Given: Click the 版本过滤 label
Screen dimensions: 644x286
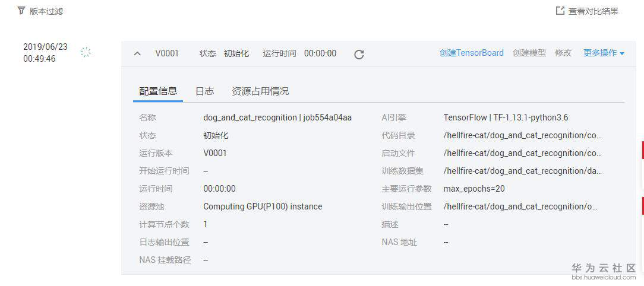Looking at the screenshot, I should (x=46, y=11).
